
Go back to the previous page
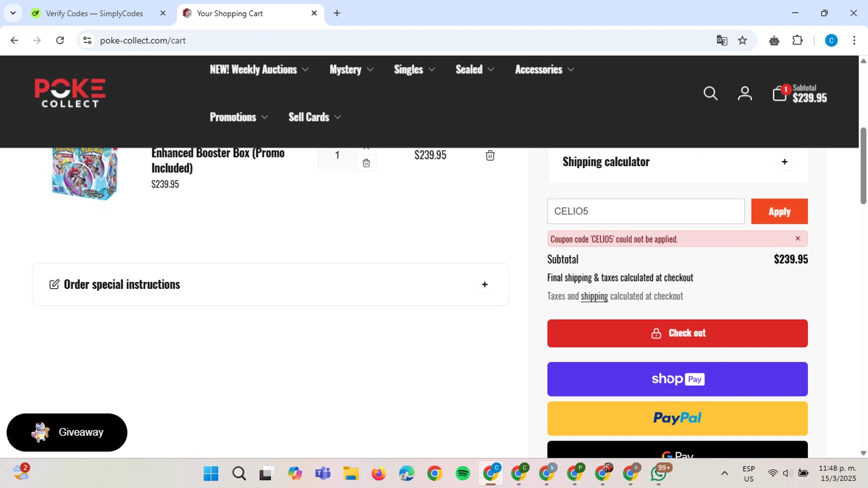pos(14,41)
